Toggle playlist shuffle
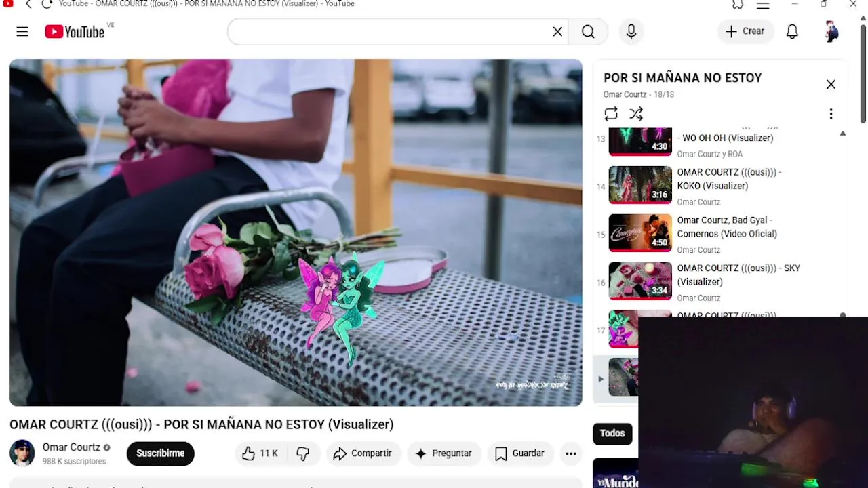The height and width of the screenshot is (488, 868). coord(636,114)
